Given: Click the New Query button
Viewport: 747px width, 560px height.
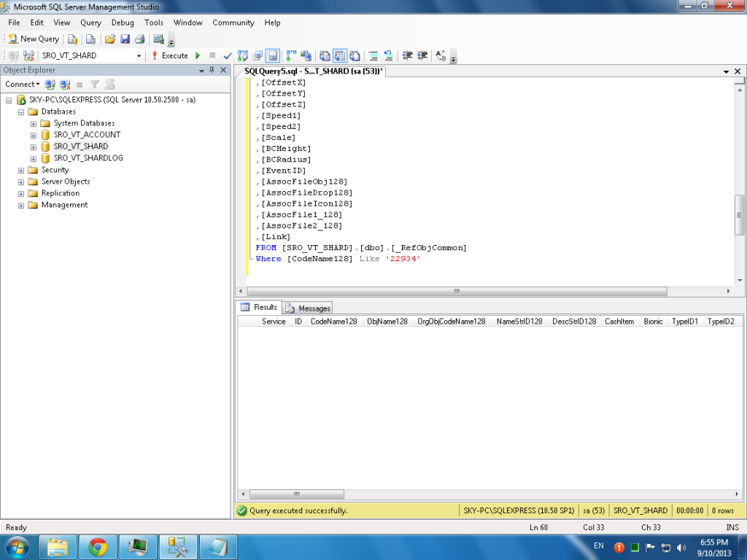Looking at the screenshot, I should click(x=34, y=39).
